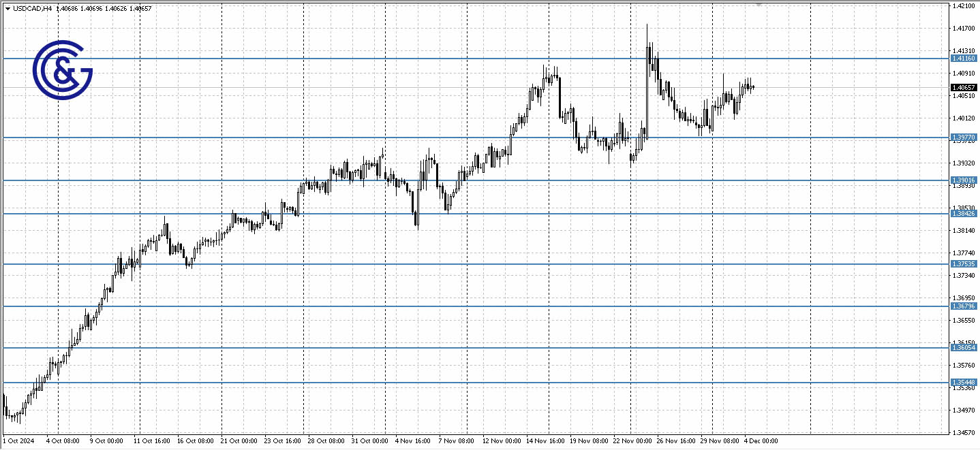Click the G&C company logo watermark
The height and width of the screenshot is (450, 980).
pos(61,71)
